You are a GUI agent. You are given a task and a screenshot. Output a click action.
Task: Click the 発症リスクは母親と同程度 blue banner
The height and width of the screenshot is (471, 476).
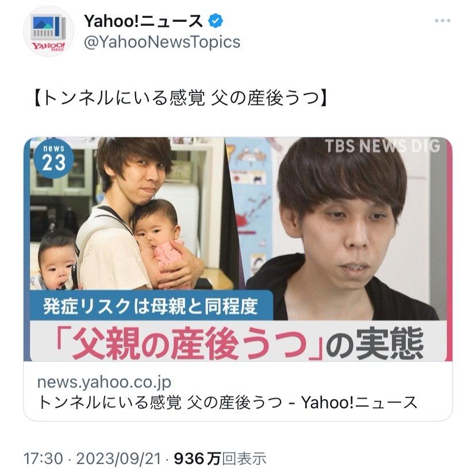(x=151, y=306)
